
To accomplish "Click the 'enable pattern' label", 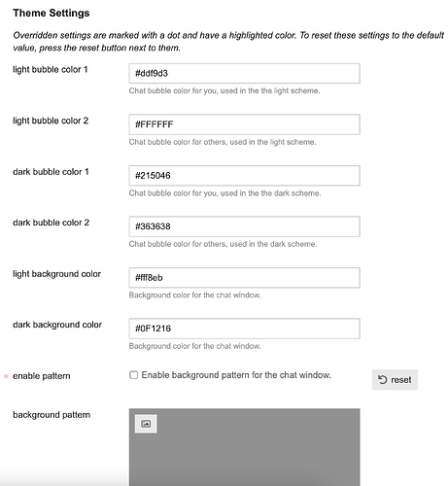I will [42, 376].
